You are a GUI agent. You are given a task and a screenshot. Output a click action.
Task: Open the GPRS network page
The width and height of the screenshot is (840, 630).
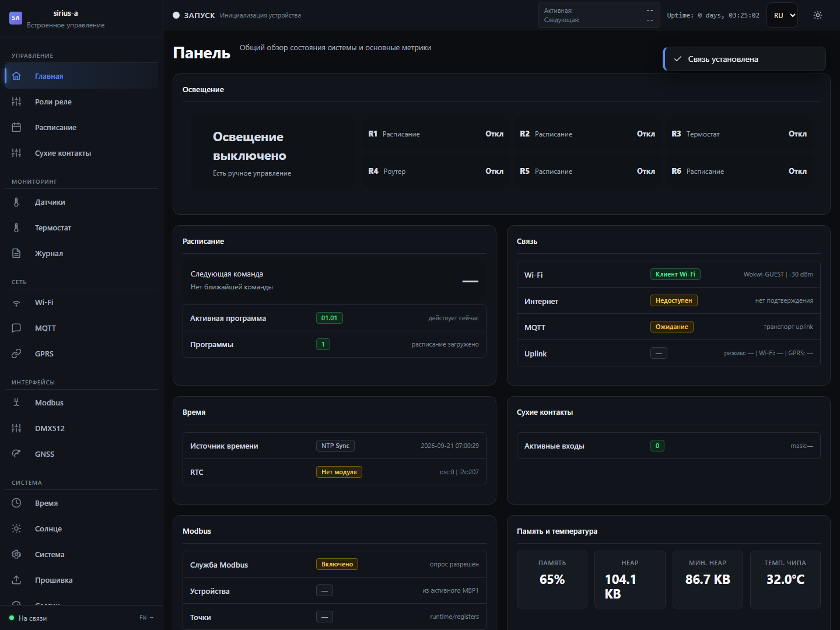81,353
